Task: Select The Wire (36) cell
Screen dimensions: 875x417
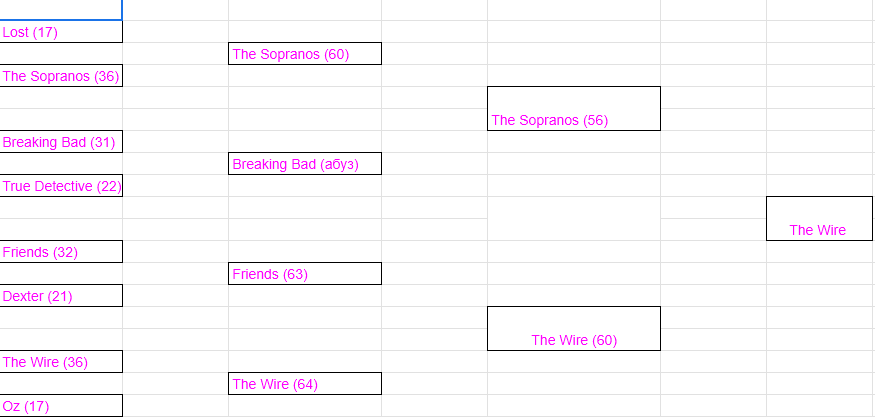Action: pyautogui.click(x=61, y=362)
